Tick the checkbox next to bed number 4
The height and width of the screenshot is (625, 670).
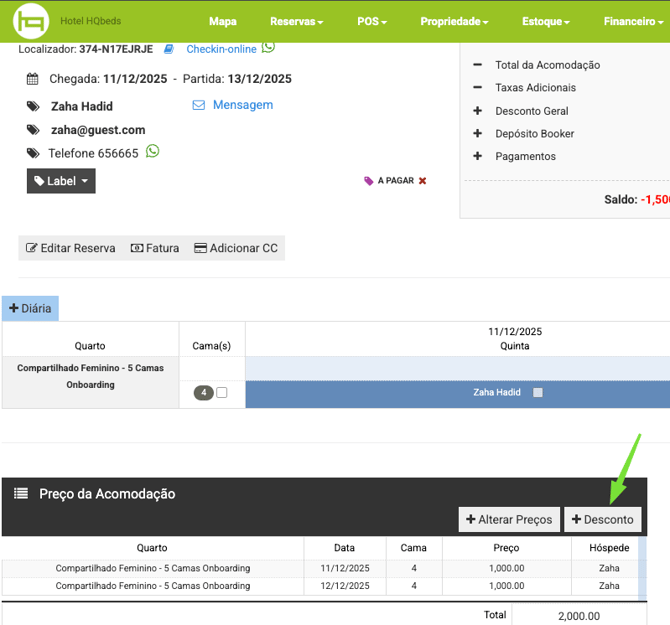[222, 393]
